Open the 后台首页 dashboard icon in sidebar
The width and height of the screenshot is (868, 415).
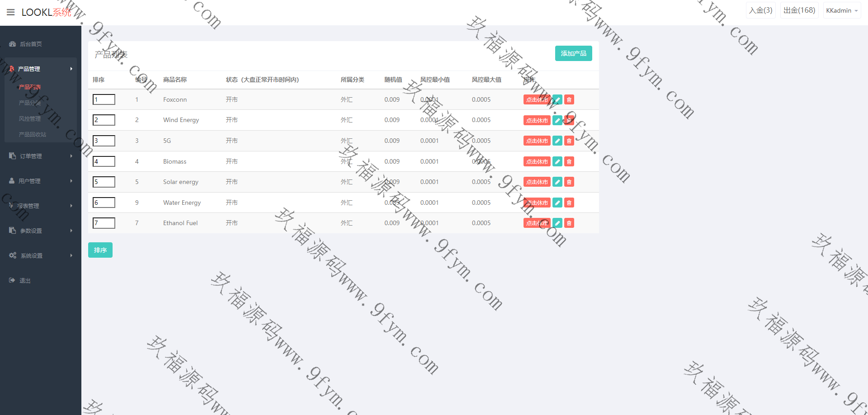(13, 44)
